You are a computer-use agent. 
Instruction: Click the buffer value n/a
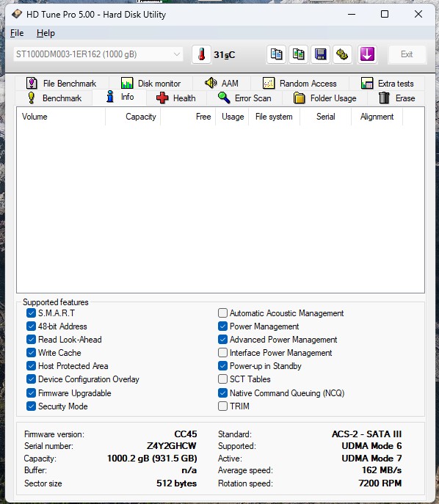point(189,470)
